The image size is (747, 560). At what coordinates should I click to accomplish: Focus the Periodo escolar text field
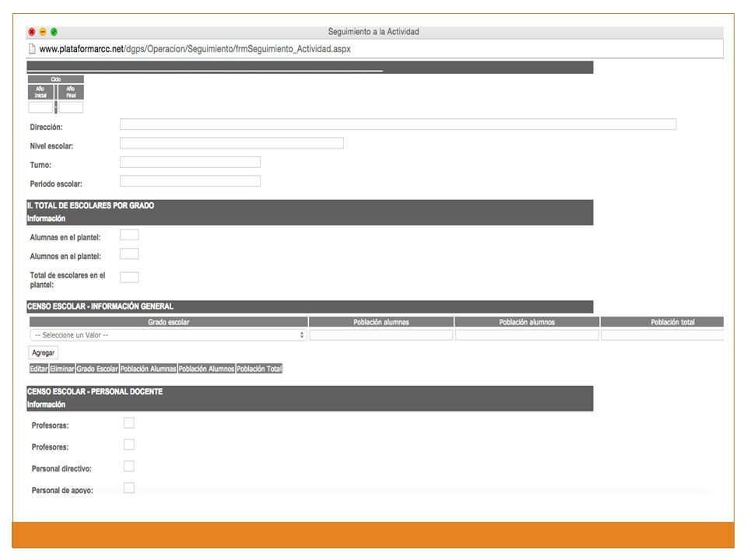[190, 181]
